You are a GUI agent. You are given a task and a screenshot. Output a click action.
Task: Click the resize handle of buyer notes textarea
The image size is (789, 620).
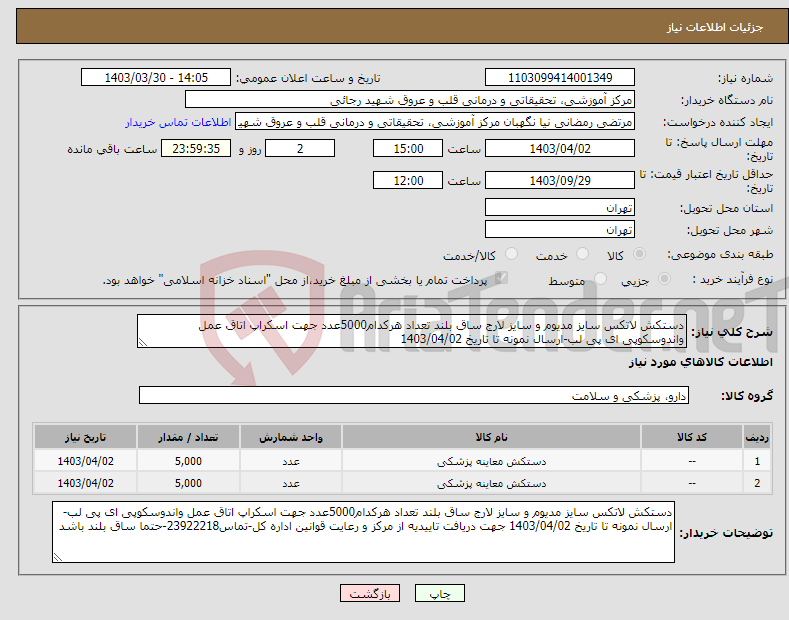pyautogui.click(x=58, y=557)
